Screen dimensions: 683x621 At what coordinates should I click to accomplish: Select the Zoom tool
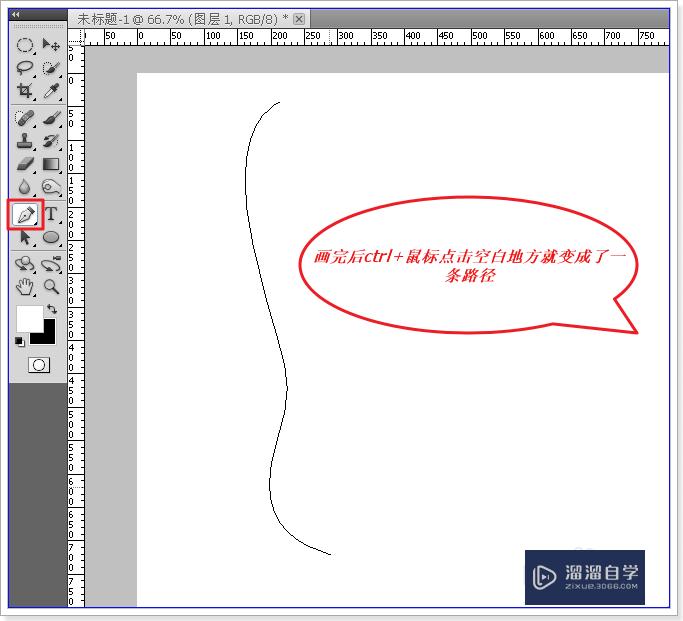pyautogui.click(x=51, y=287)
